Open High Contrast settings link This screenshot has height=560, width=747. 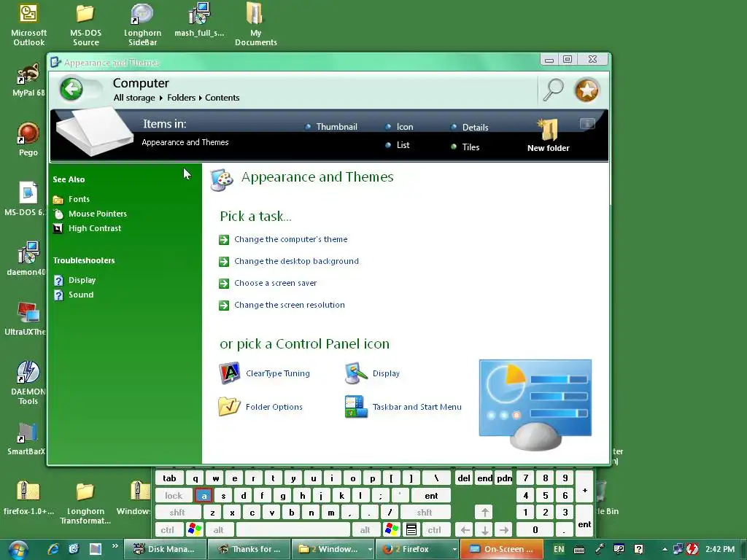88,228
